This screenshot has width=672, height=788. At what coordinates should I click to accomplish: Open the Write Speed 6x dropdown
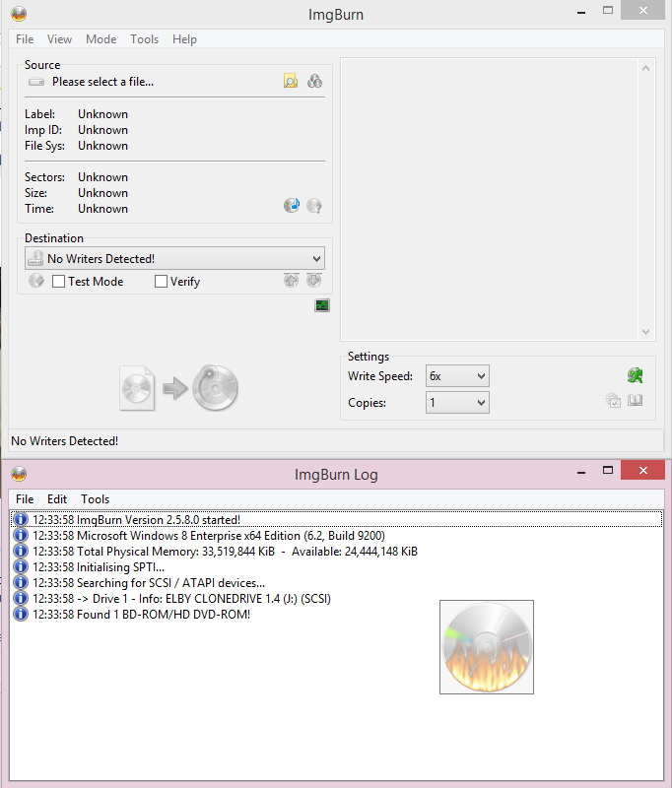tap(457, 376)
